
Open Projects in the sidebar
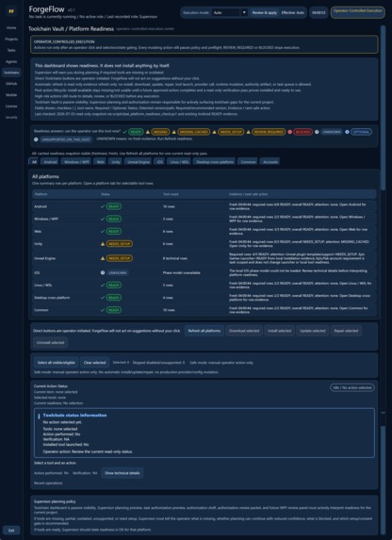point(11,39)
